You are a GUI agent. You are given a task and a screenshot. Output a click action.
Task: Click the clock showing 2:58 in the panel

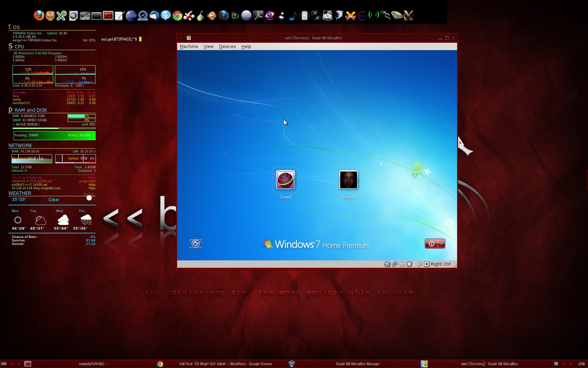point(581,364)
